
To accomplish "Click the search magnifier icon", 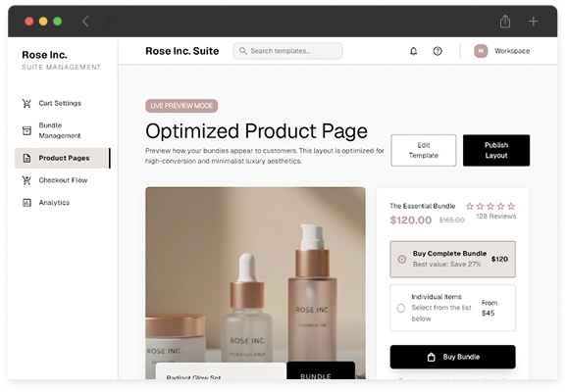I will 243,51.
